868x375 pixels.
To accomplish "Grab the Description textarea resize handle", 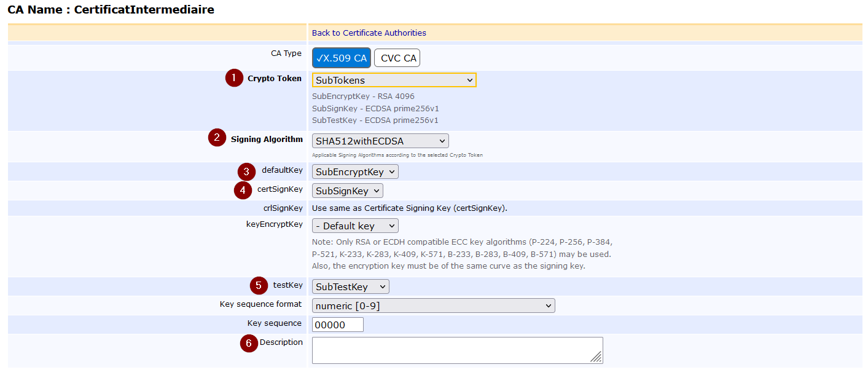I will 596,357.
